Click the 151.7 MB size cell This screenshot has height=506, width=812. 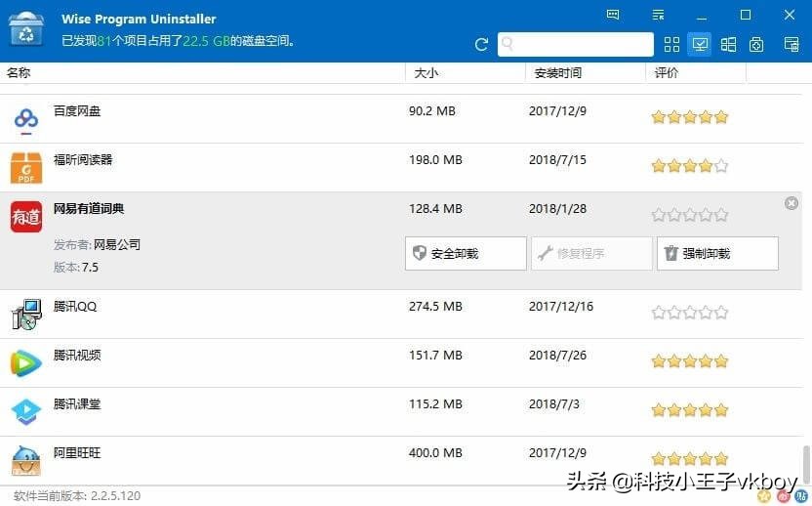(435, 356)
